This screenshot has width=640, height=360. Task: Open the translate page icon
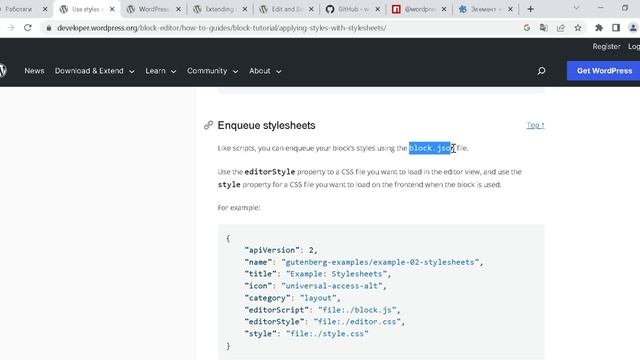coord(544,28)
